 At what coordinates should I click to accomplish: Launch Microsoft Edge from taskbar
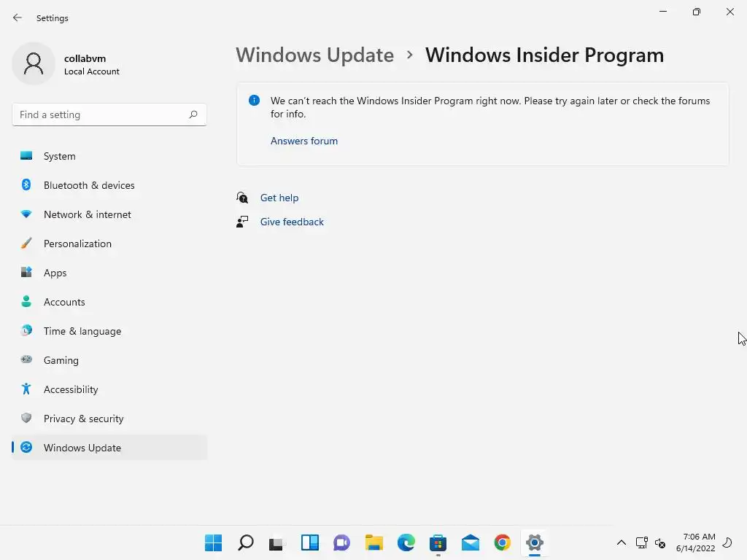click(406, 542)
